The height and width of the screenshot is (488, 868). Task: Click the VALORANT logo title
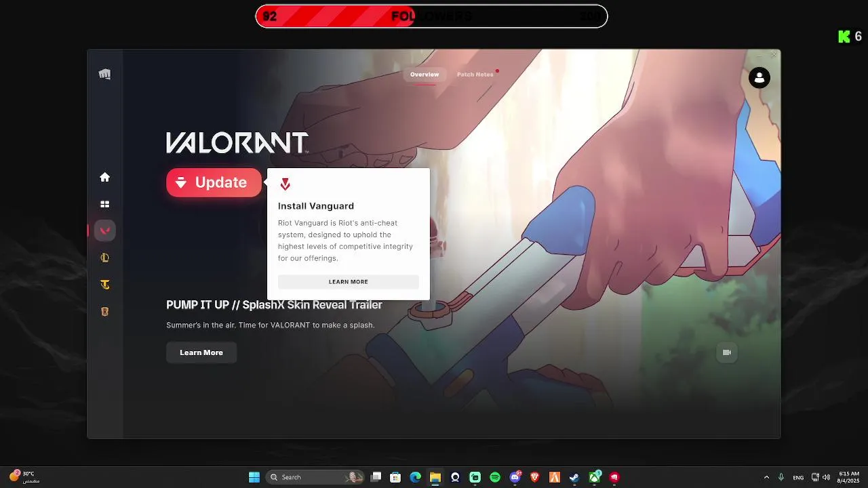tap(237, 142)
